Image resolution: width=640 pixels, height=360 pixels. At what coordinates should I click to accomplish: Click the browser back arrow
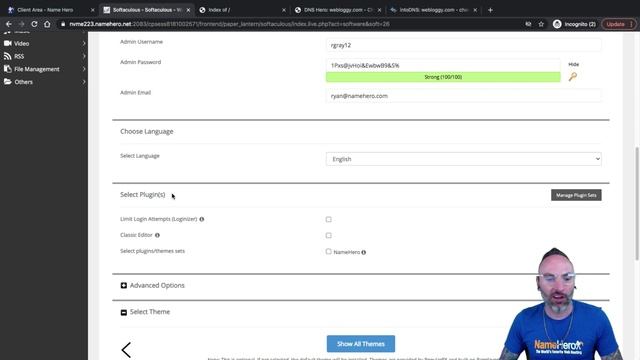9,24
